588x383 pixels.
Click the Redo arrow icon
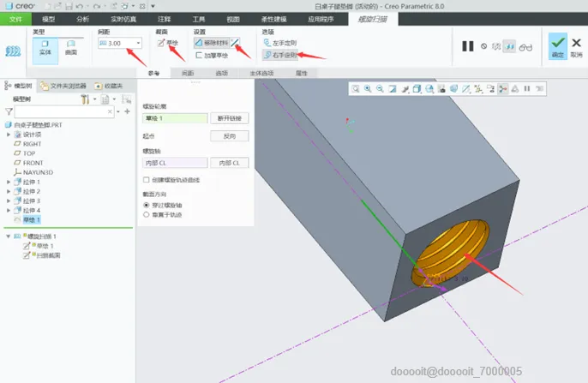(97, 6)
